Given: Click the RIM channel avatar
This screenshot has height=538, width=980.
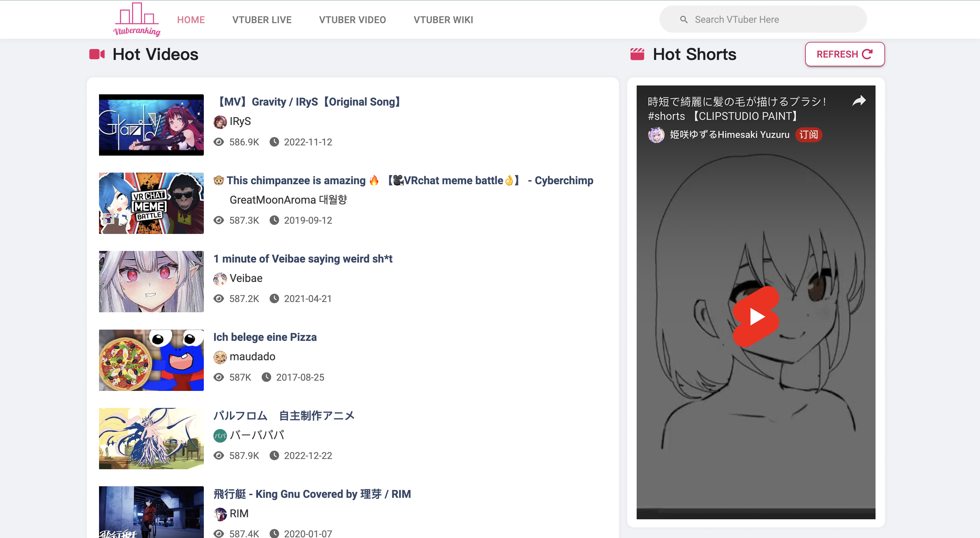Looking at the screenshot, I should point(220,514).
